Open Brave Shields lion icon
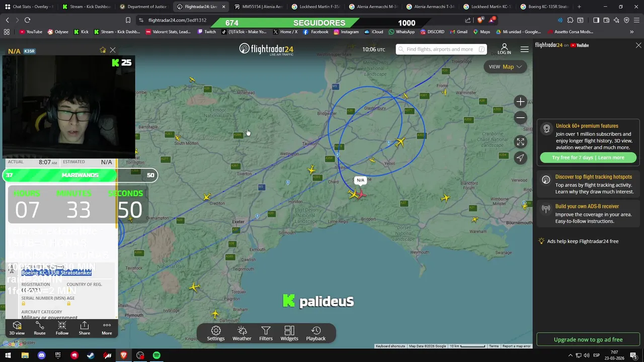The image size is (644, 362). coord(479,20)
